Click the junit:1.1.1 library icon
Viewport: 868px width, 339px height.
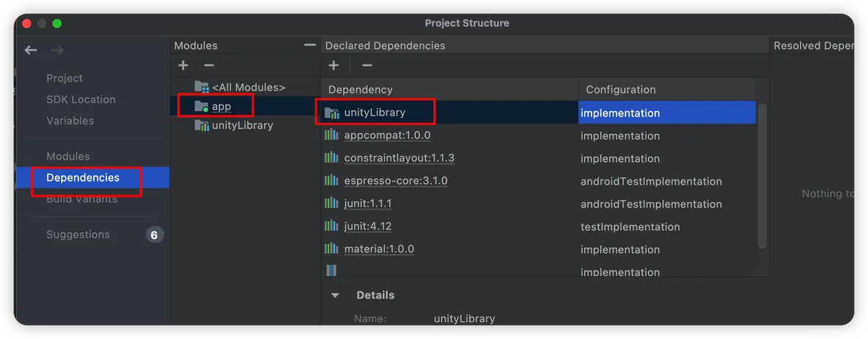[x=331, y=204]
